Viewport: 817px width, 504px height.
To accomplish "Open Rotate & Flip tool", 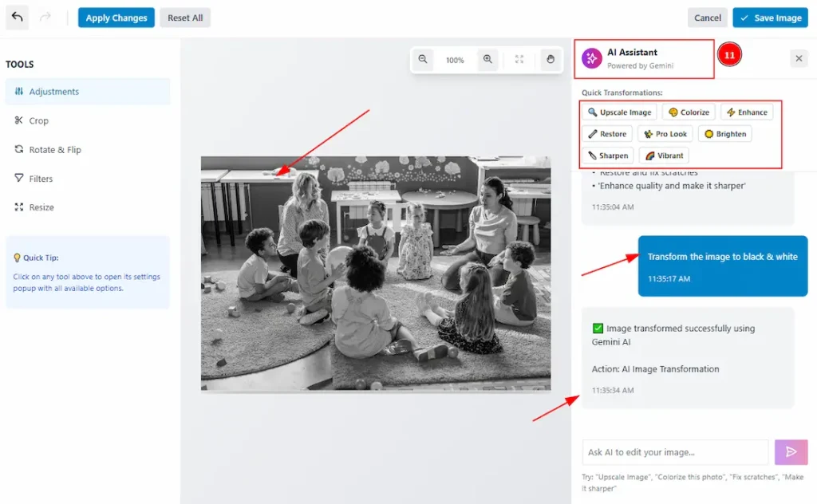I will click(54, 150).
